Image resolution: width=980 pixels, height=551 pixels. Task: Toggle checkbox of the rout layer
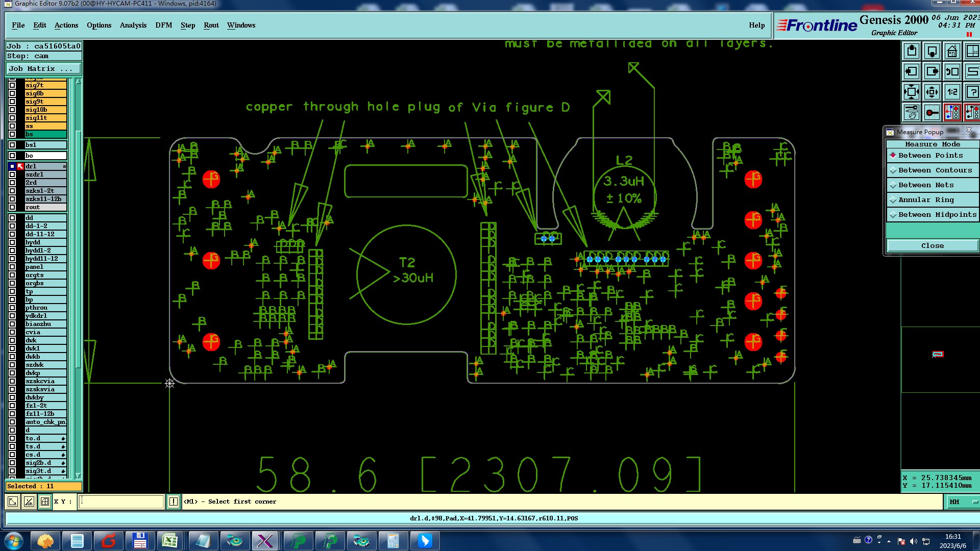point(12,207)
